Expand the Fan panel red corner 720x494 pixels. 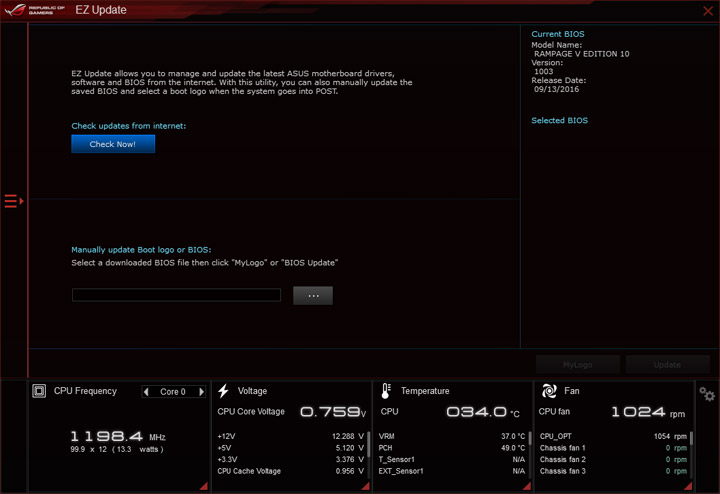(x=688, y=486)
